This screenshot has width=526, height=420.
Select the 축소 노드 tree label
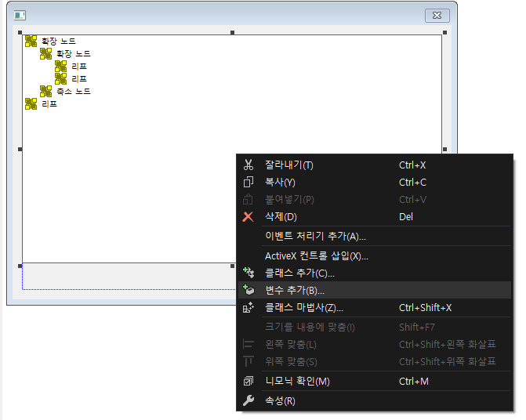coord(73,91)
